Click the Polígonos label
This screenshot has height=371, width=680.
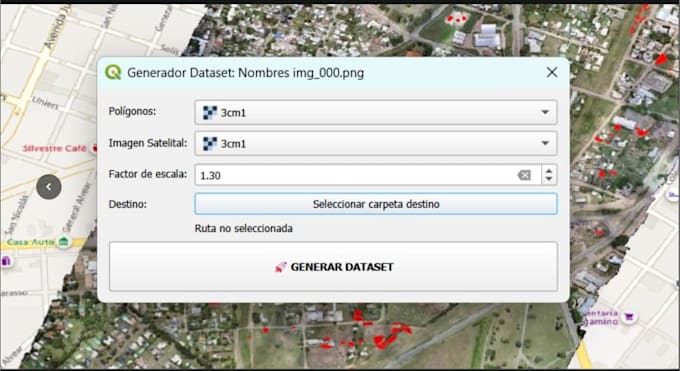[132, 112]
